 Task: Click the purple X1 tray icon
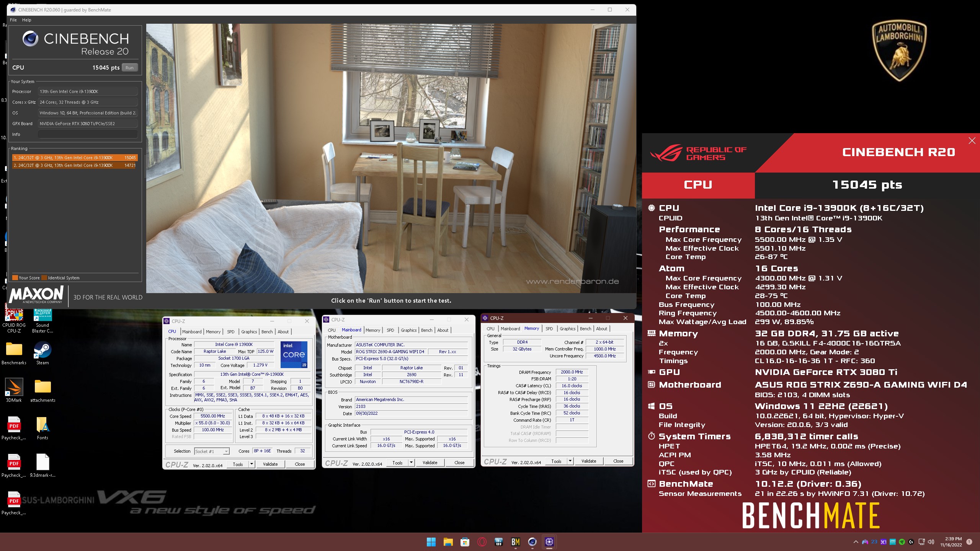[x=884, y=542]
